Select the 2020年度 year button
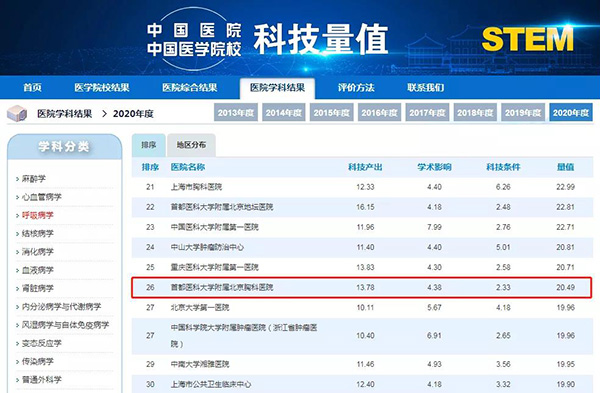This screenshot has width=600, height=393. 571,112
